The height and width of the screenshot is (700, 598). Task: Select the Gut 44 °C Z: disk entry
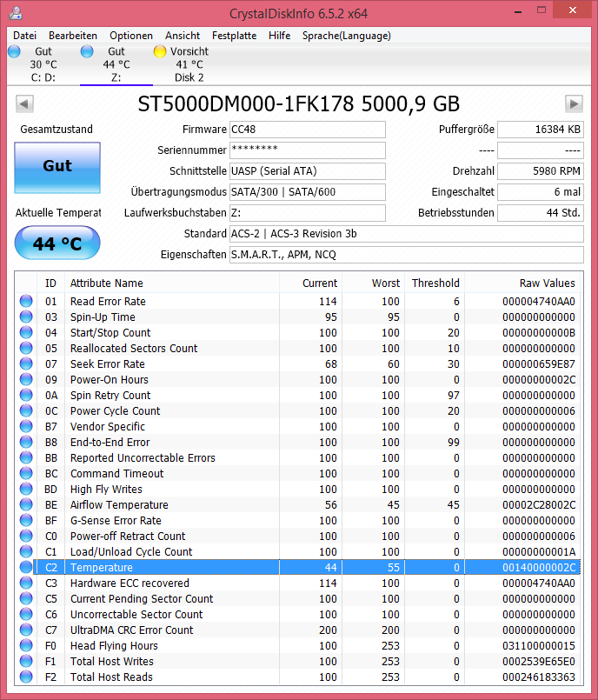click(x=116, y=64)
